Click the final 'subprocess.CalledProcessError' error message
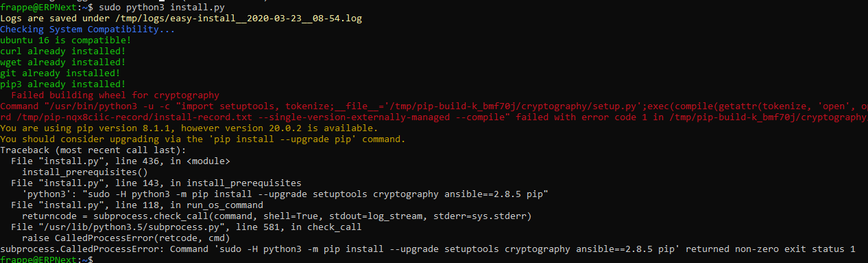 click(428, 249)
